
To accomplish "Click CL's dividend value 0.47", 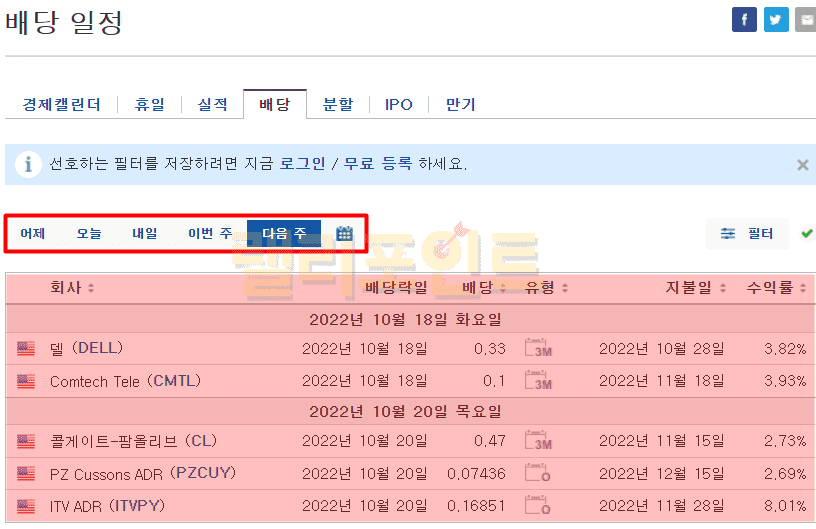I will [x=490, y=441].
